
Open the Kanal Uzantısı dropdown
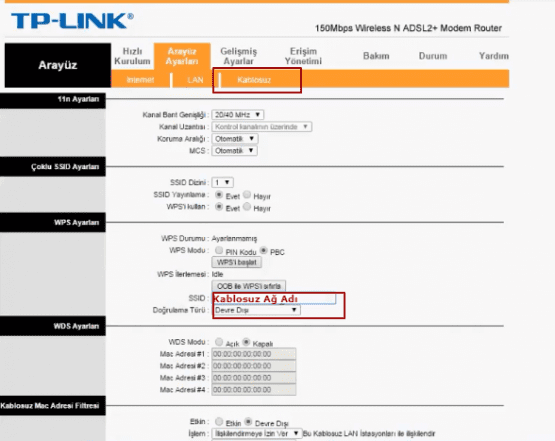click(x=262, y=127)
